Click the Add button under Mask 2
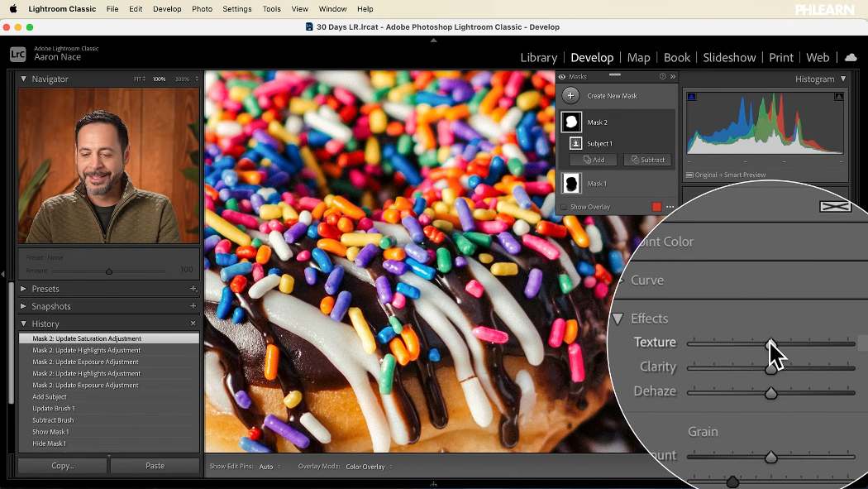This screenshot has width=868, height=489. click(594, 160)
